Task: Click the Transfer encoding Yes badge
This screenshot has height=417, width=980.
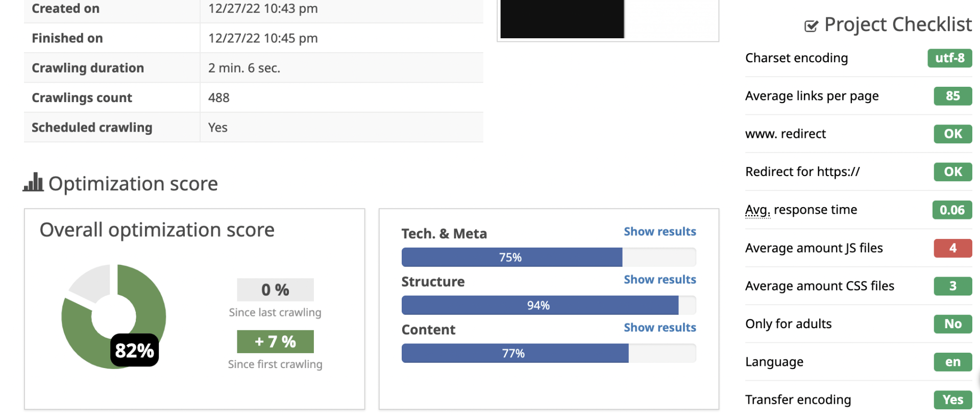Action: pos(952,400)
